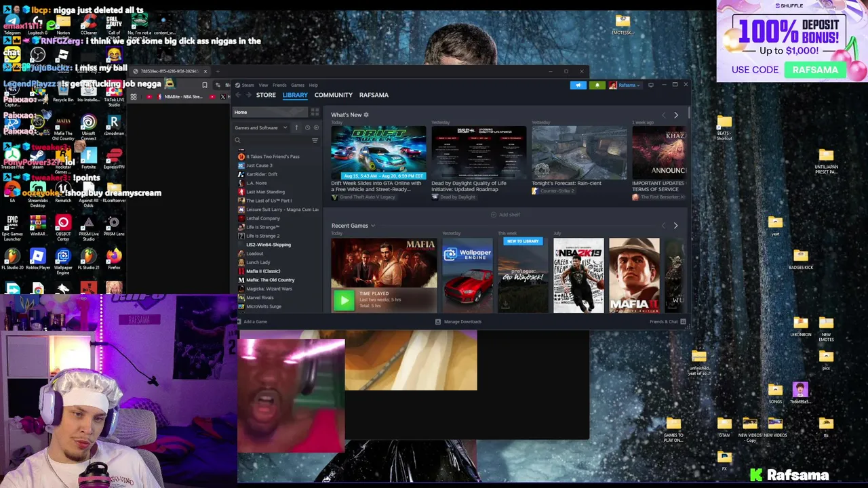868x488 pixels.
Task: Open NBA 2K19 game card
Action: coord(578,275)
